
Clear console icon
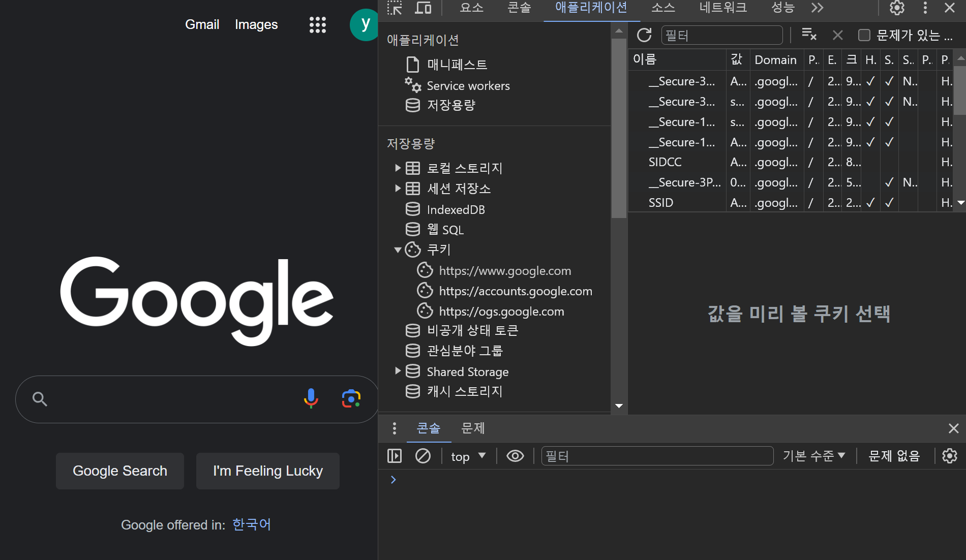click(x=423, y=456)
